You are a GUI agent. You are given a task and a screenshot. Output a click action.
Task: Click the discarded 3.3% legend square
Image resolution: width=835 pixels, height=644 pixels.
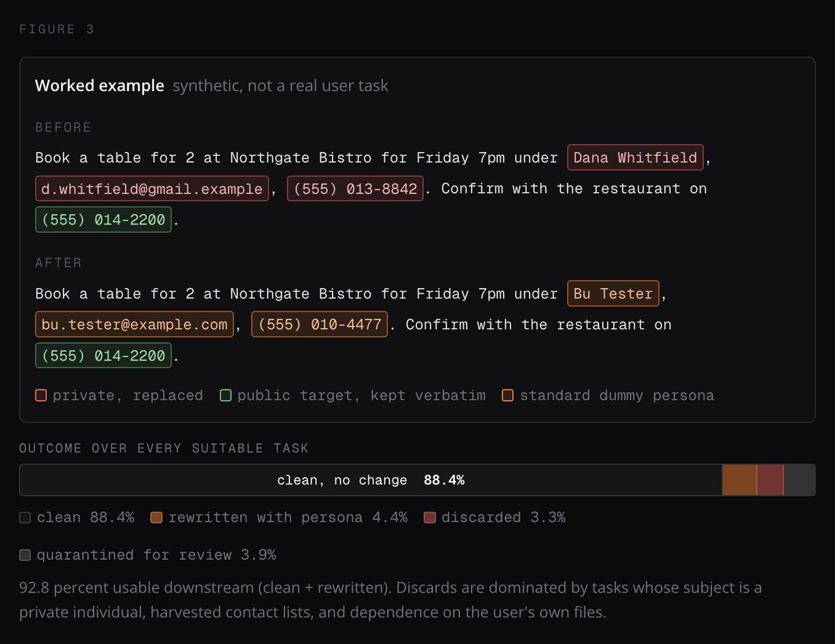tap(429, 517)
